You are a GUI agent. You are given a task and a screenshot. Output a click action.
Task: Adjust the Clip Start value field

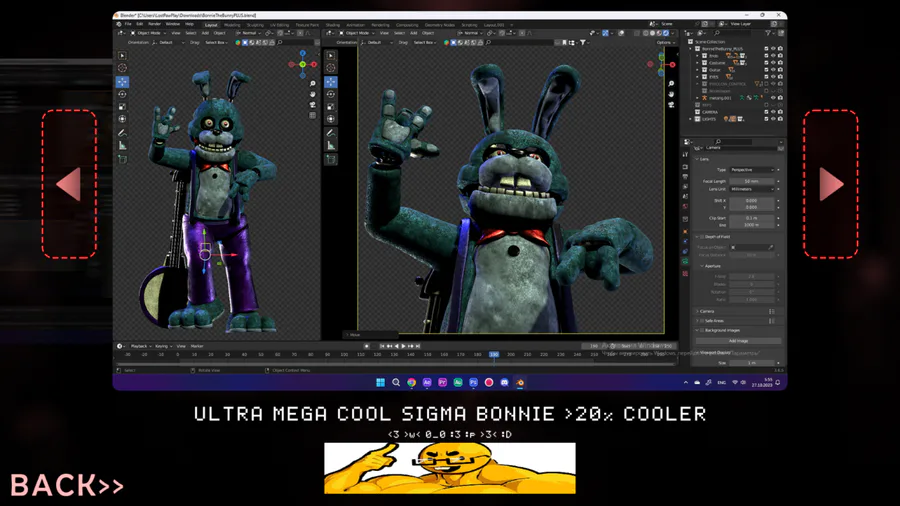(752, 218)
